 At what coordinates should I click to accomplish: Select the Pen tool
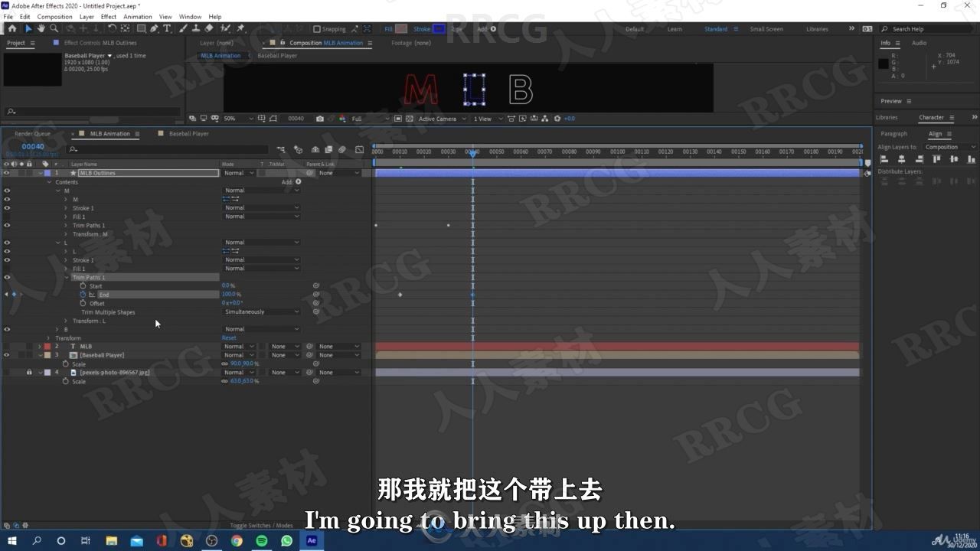click(x=154, y=28)
